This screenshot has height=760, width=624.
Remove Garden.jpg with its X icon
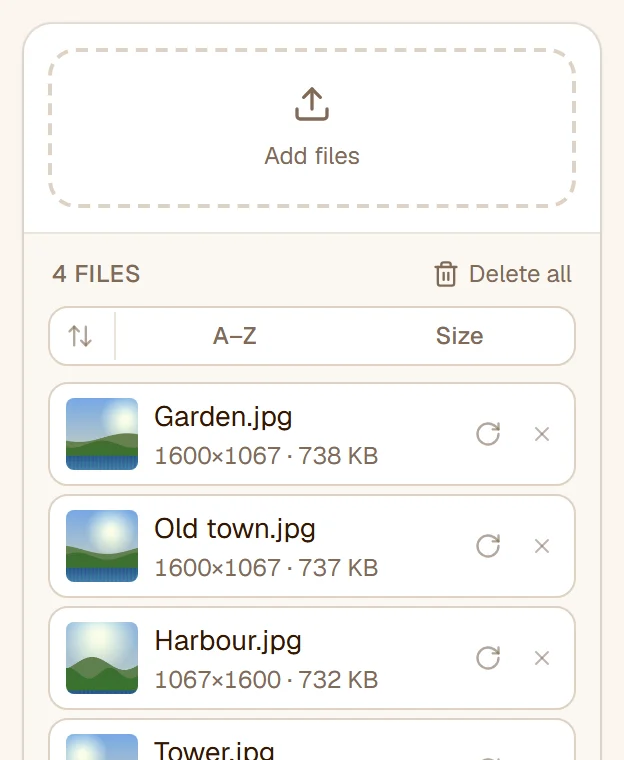542,434
